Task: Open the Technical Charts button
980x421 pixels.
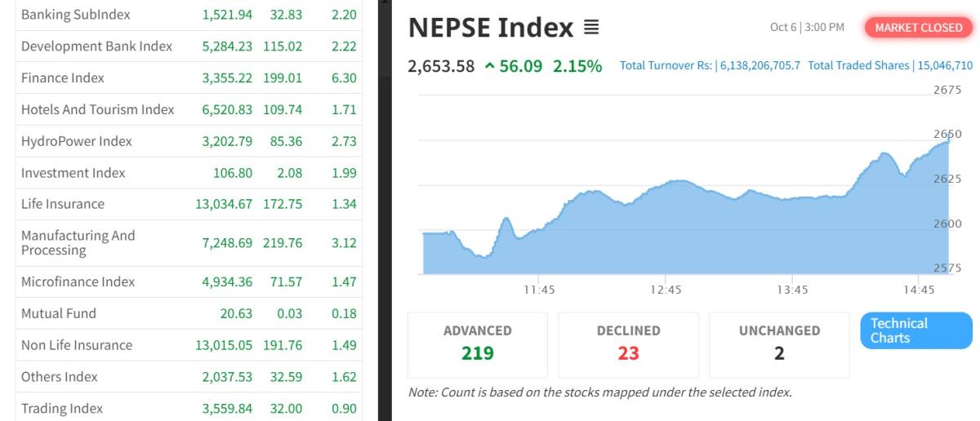Action: 915,330
